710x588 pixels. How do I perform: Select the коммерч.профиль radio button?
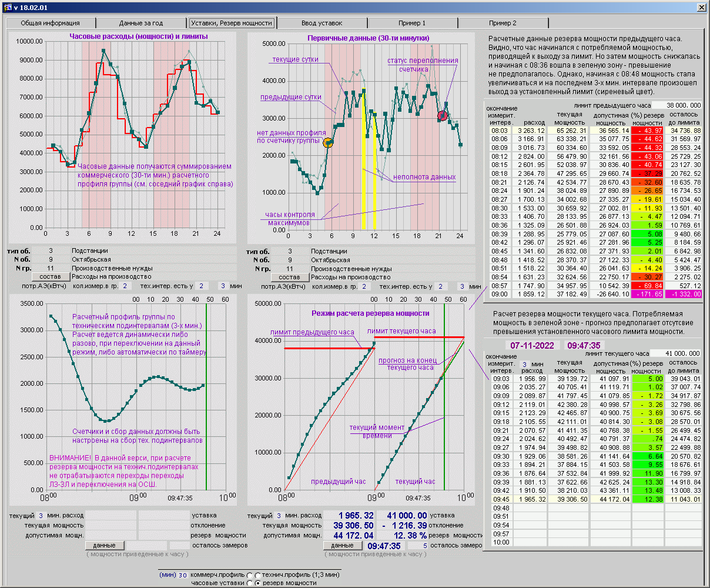click(x=250, y=575)
